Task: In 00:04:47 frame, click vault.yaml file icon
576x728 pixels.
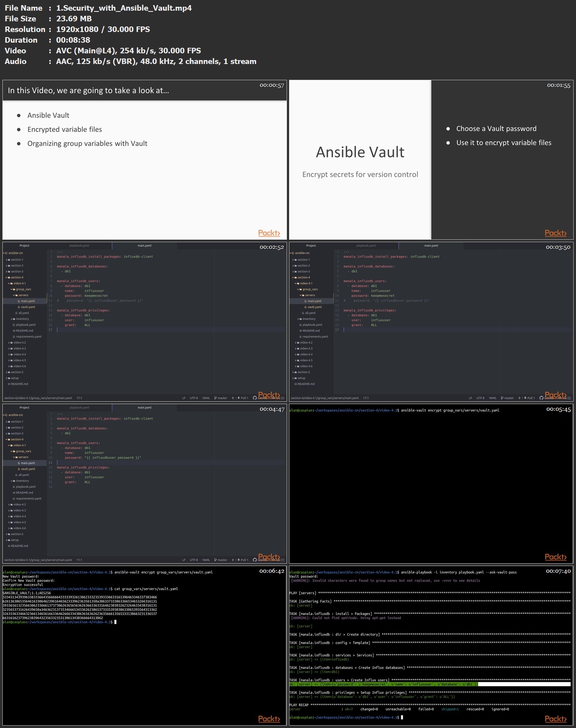Action: tap(19, 469)
